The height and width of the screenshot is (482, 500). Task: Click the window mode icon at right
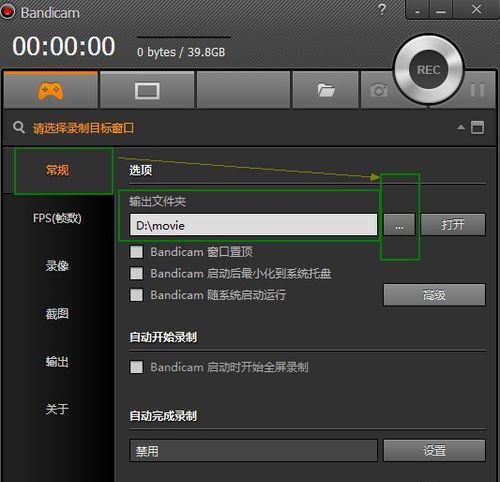pos(477,127)
